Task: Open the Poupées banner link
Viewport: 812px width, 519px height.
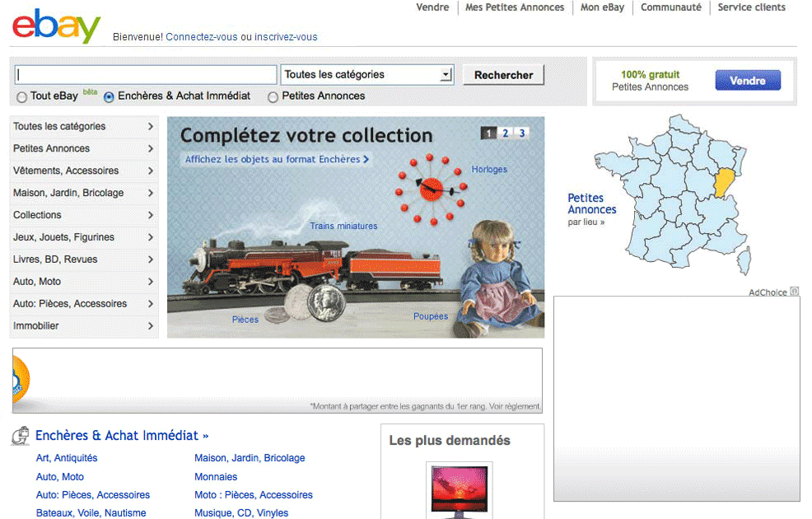Action: [x=431, y=316]
